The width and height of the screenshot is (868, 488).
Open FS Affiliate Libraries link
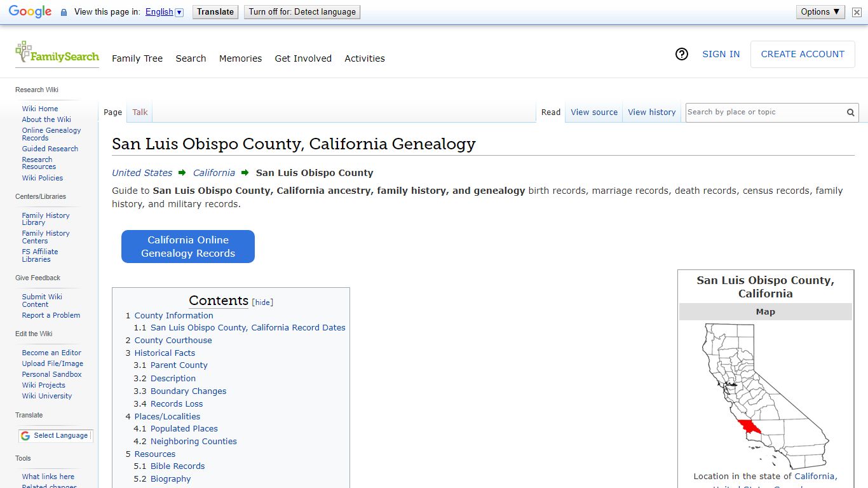(40, 255)
